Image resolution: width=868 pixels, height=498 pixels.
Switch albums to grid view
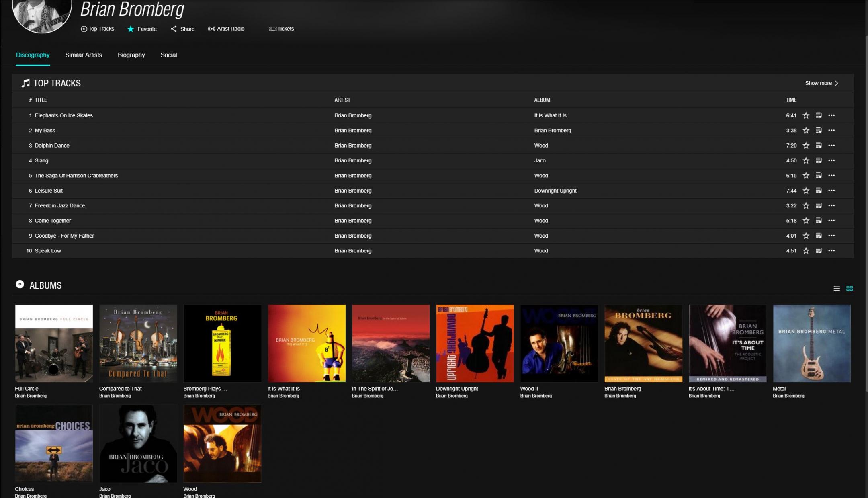point(850,289)
